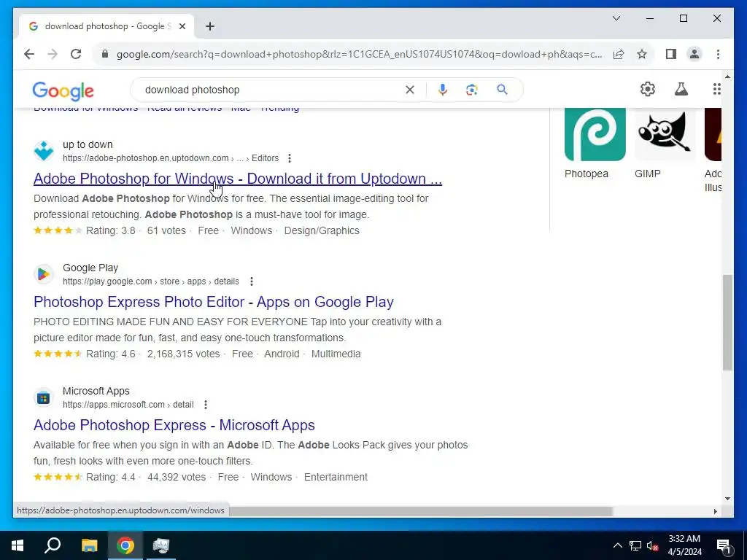Open File Explorer from the taskbar
This screenshot has height=560, width=747.
[89, 545]
